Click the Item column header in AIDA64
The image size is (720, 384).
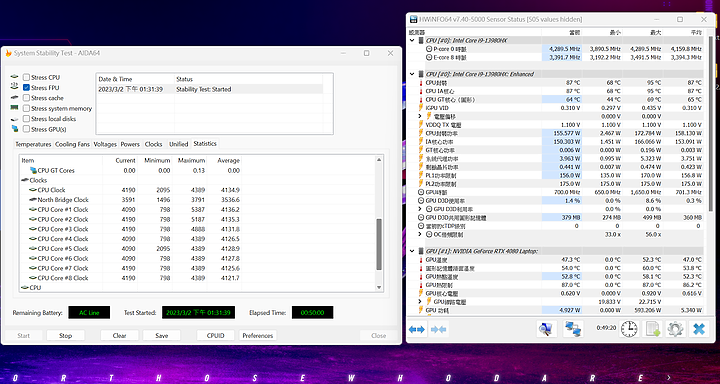point(61,160)
